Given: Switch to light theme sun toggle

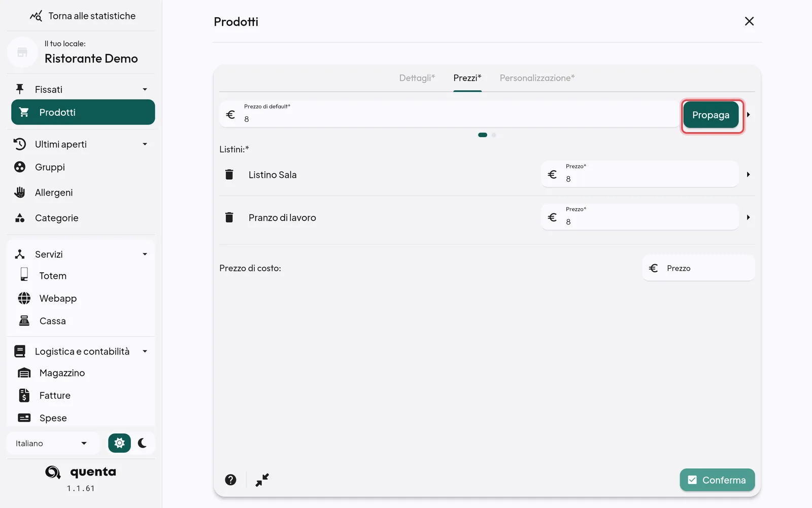Looking at the screenshot, I should [x=119, y=443].
